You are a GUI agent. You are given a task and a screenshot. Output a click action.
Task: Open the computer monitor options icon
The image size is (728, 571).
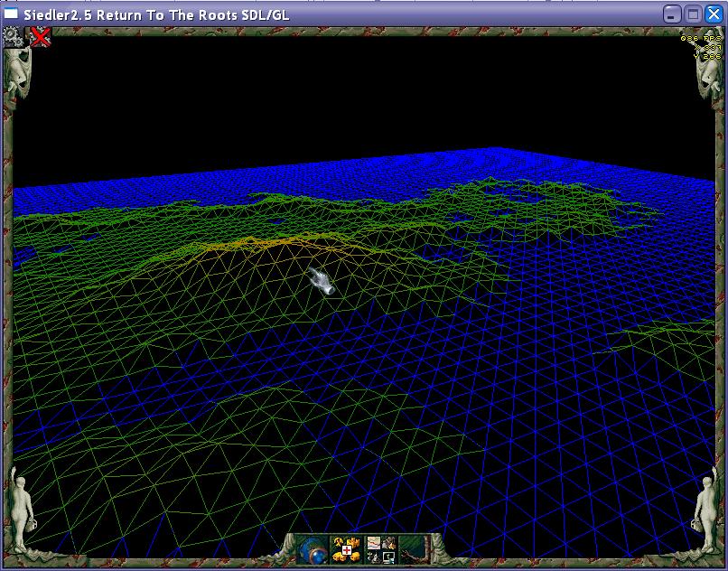point(388,557)
